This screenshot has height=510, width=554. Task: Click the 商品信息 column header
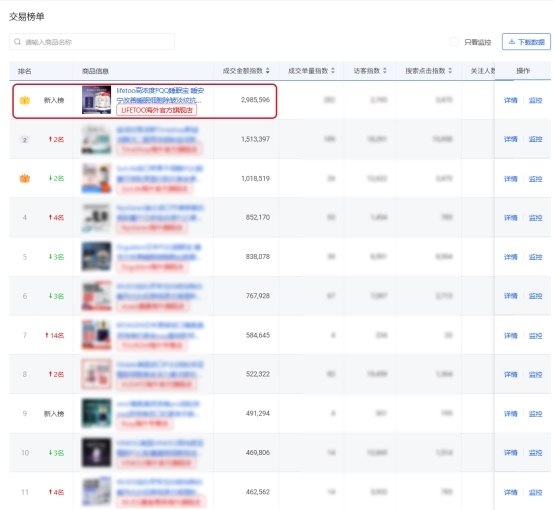[95, 71]
